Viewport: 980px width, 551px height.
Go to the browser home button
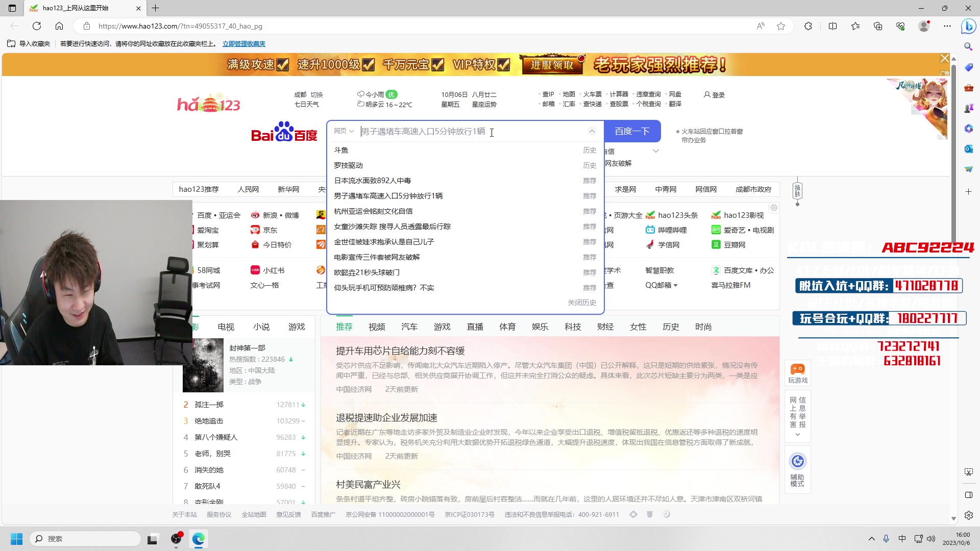[59, 26]
